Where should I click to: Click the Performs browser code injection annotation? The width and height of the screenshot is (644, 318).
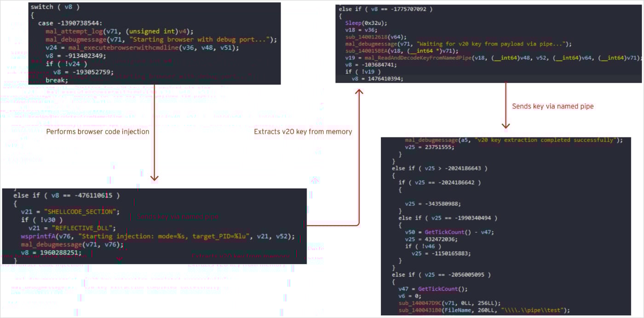point(98,131)
